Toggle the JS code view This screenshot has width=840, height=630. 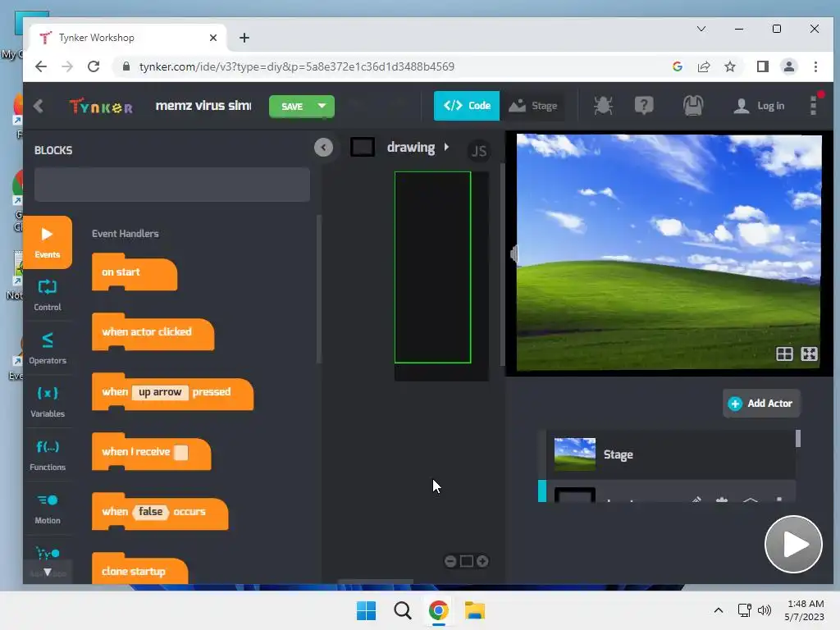(x=478, y=151)
